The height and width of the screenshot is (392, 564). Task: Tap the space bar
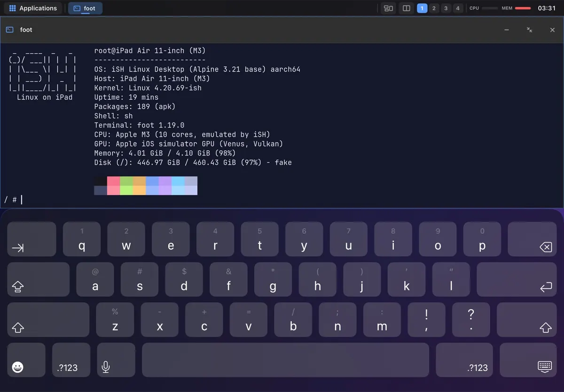[285, 360]
